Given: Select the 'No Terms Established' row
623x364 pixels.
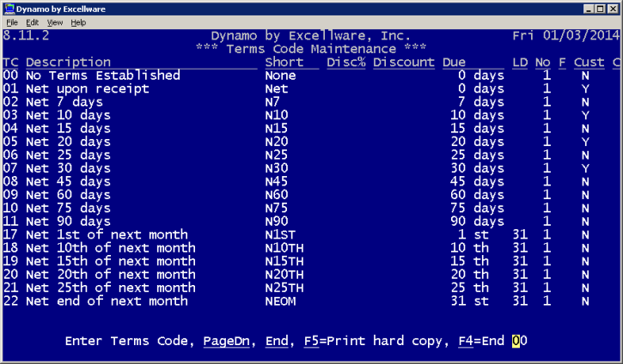Looking at the screenshot, I should pyautogui.click(x=311, y=76).
